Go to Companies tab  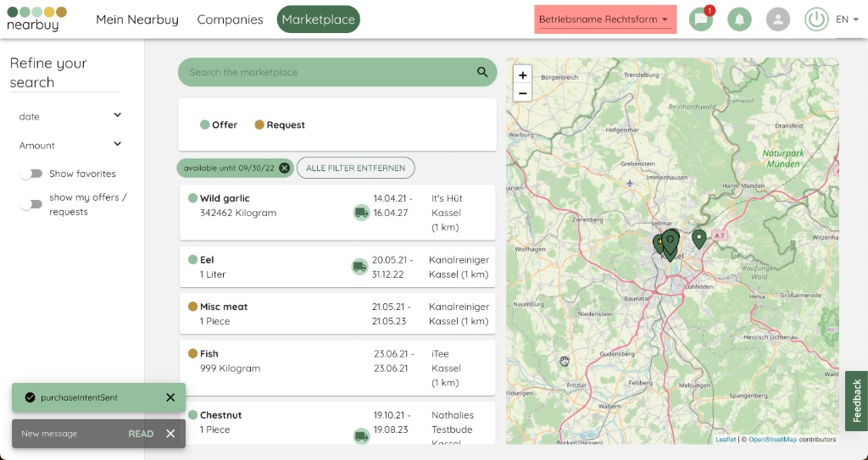tap(230, 19)
